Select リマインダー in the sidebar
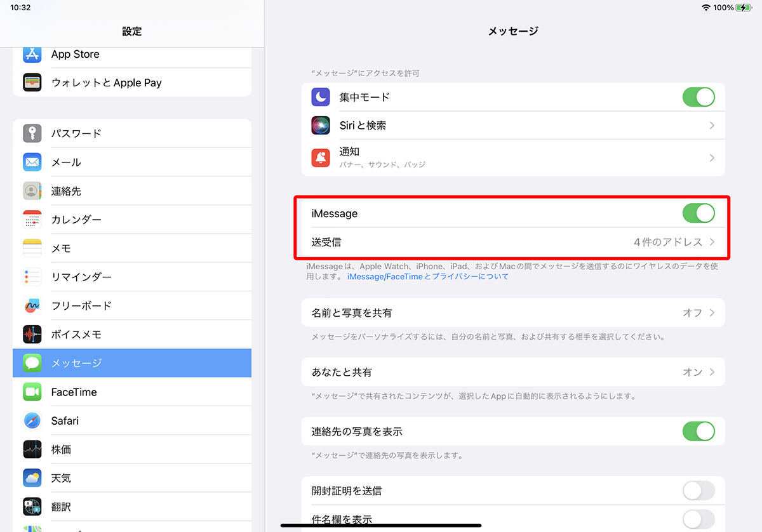Screen dimensions: 762x532 [x=132, y=277]
